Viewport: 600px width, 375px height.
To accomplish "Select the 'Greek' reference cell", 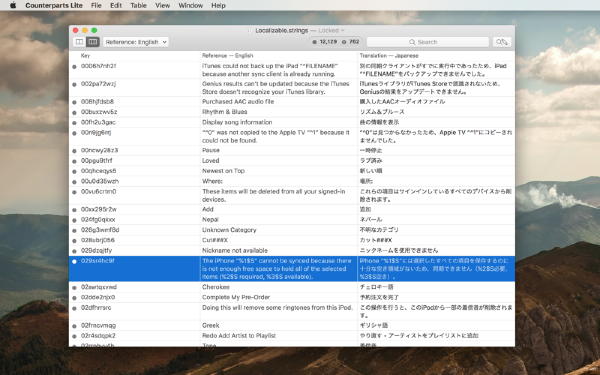I will point(279,326).
